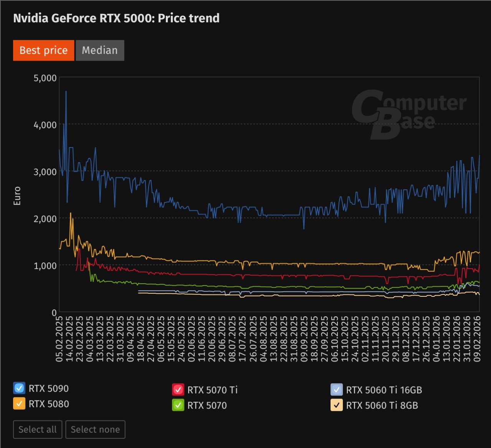Click the chart title heading

(116, 18)
